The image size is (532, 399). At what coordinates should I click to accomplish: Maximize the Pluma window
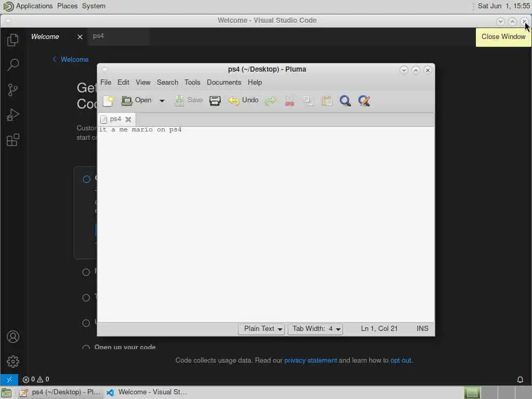[416, 70]
